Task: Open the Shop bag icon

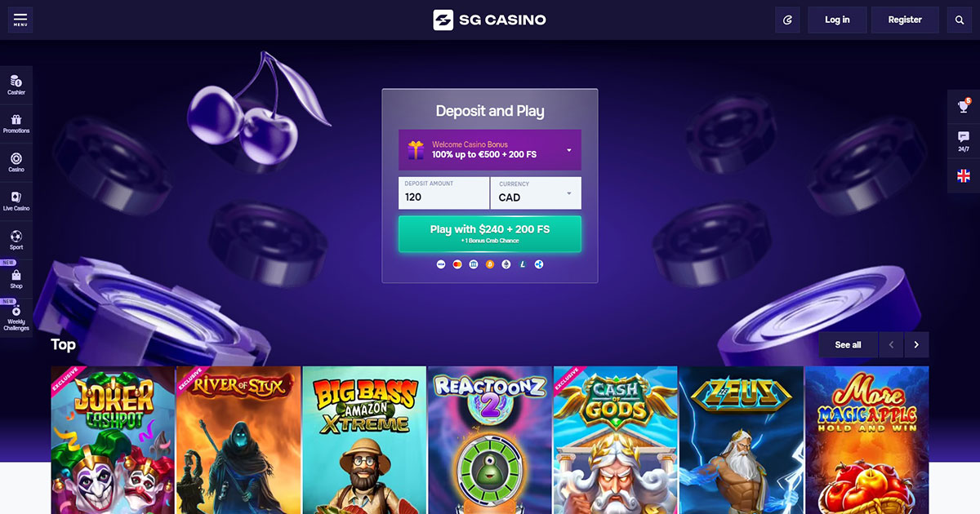Action: coord(16,279)
